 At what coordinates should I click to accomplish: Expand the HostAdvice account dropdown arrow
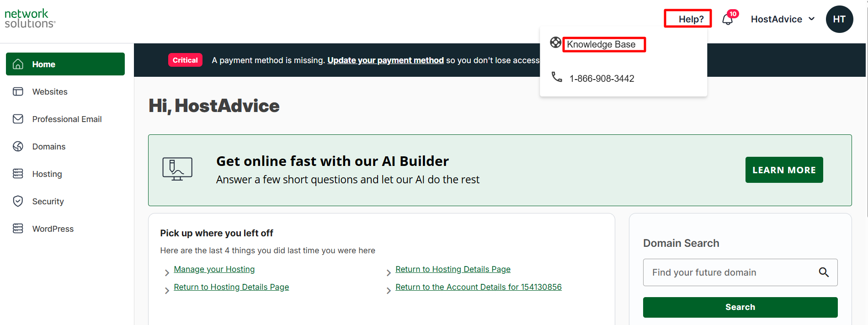coord(812,19)
